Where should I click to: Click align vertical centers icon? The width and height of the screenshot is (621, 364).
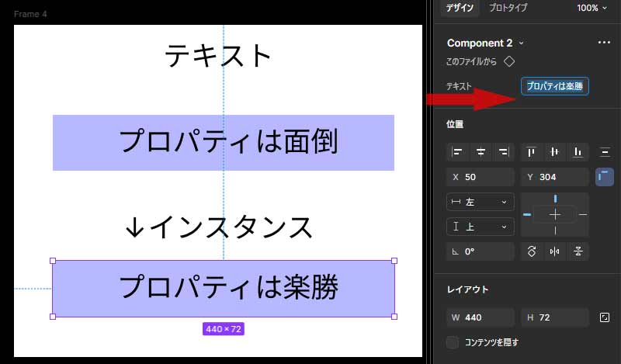[554, 152]
